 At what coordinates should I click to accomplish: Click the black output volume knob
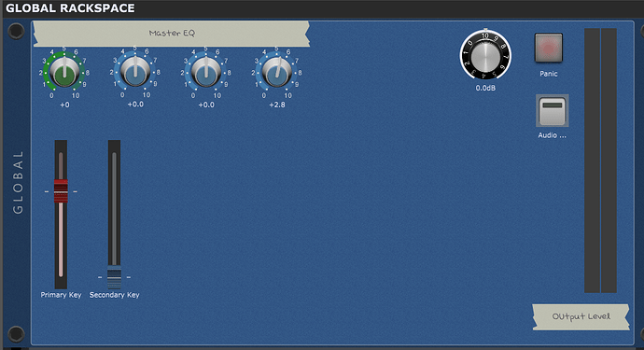pyautogui.click(x=485, y=55)
